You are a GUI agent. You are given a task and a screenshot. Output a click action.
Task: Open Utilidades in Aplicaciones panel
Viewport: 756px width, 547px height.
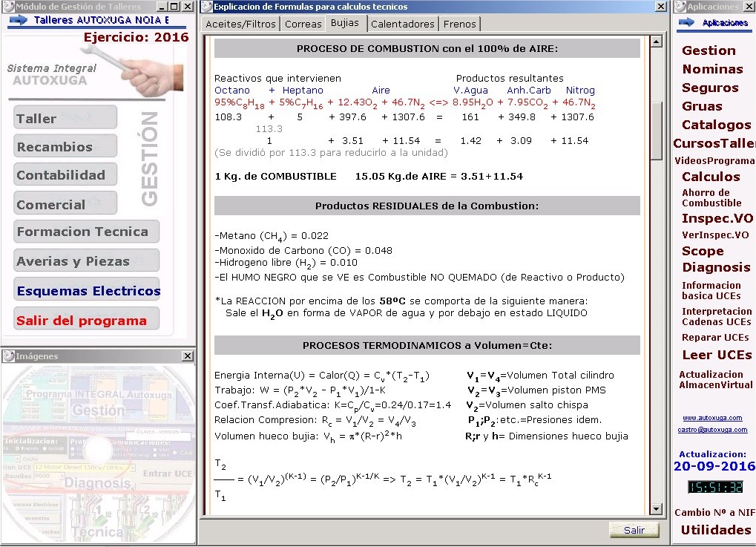click(715, 530)
